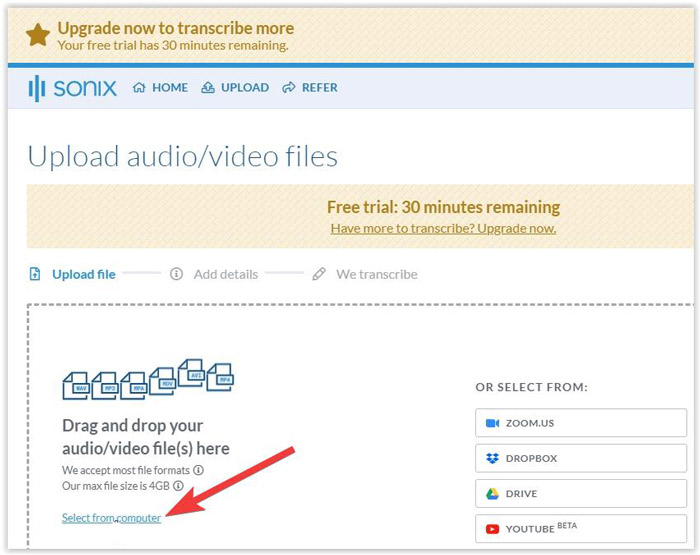700x555 pixels.
Task: Click the 'Upload audio/video files' heading
Action: pos(183,157)
